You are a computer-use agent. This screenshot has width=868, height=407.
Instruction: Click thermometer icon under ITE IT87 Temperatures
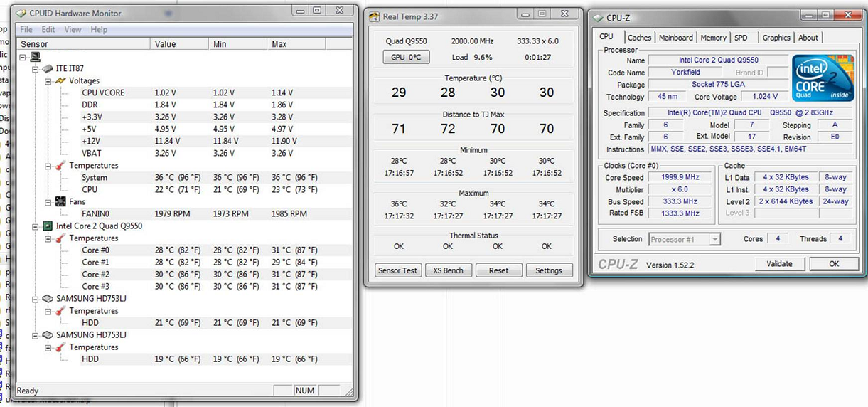(x=60, y=165)
